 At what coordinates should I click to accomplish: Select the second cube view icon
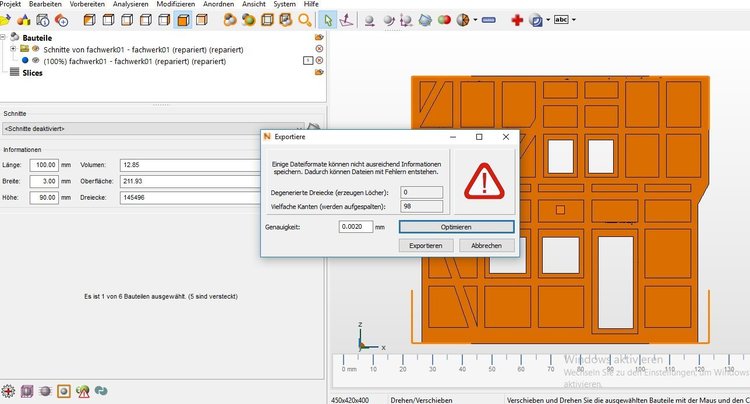tap(109, 20)
